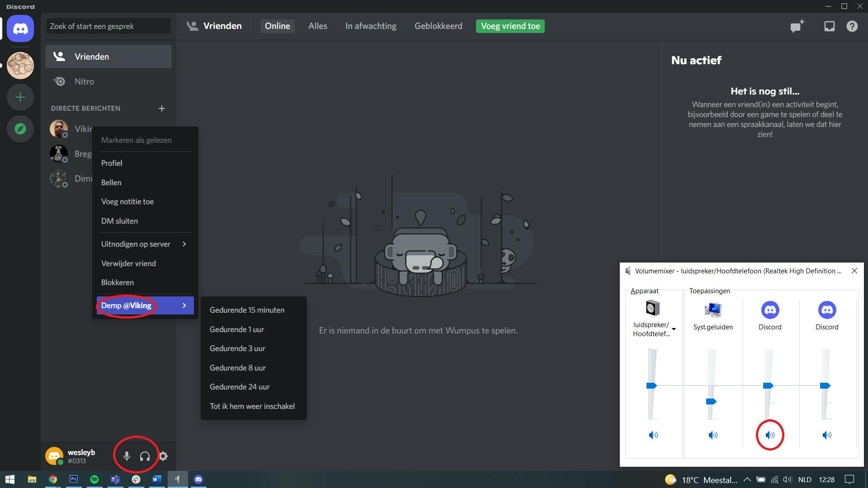Toggle headphones deafen in user panel

click(x=145, y=456)
